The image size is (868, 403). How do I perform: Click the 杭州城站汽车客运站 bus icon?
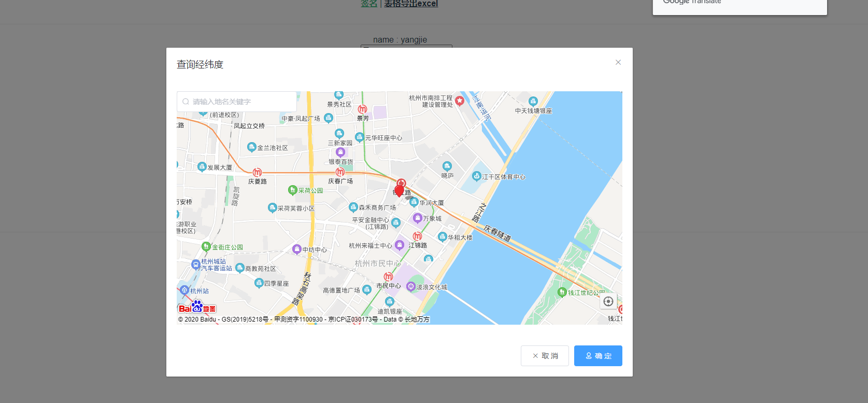point(196,265)
